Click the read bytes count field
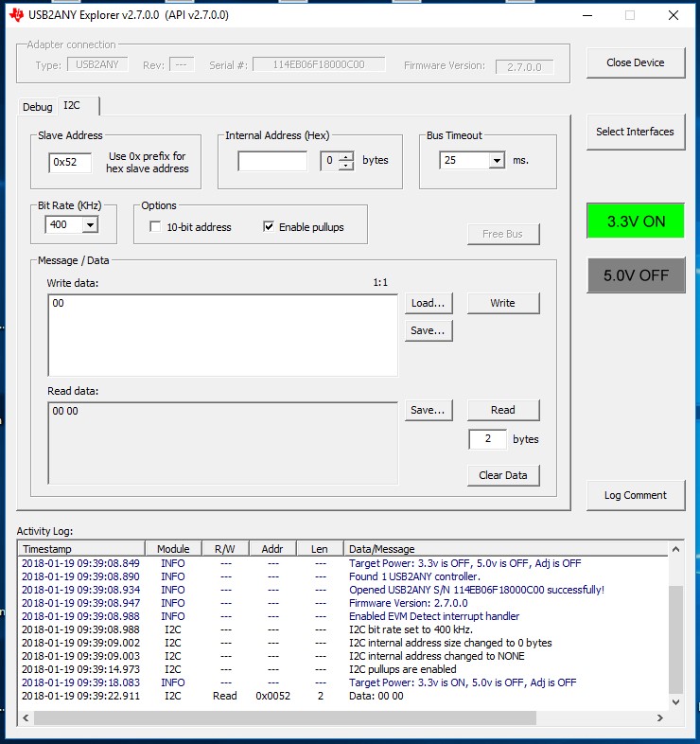This screenshot has height=744, width=700. [x=487, y=439]
